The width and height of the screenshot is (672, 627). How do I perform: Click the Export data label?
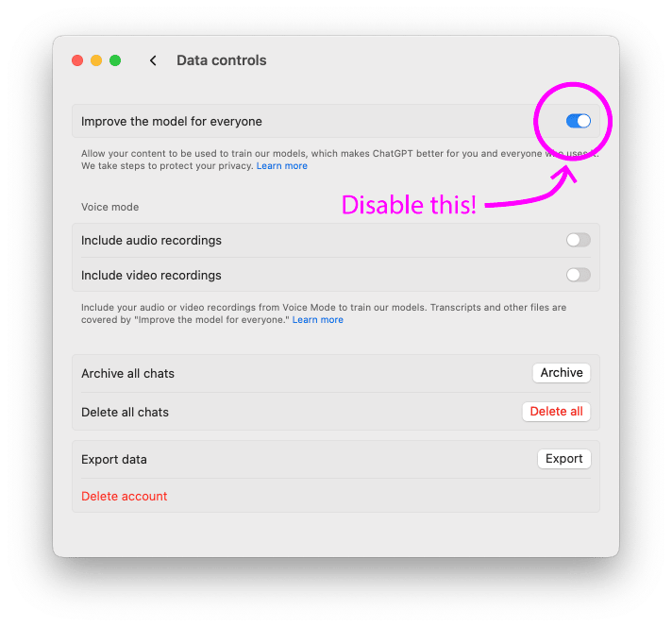(114, 459)
